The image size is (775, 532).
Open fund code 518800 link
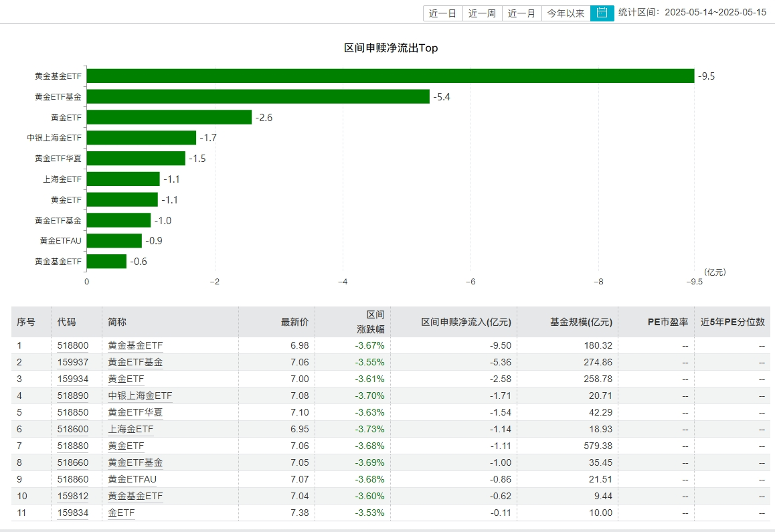[x=73, y=345]
